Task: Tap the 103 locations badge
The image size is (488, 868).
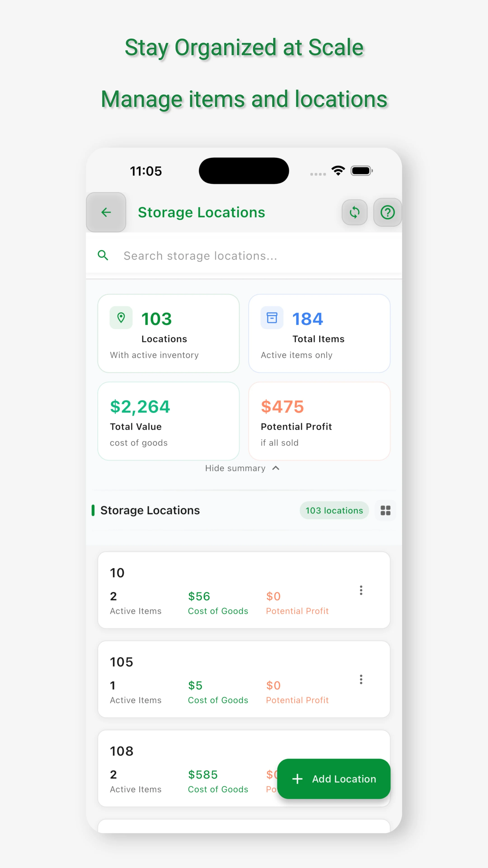Action: click(x=334, y=510)
